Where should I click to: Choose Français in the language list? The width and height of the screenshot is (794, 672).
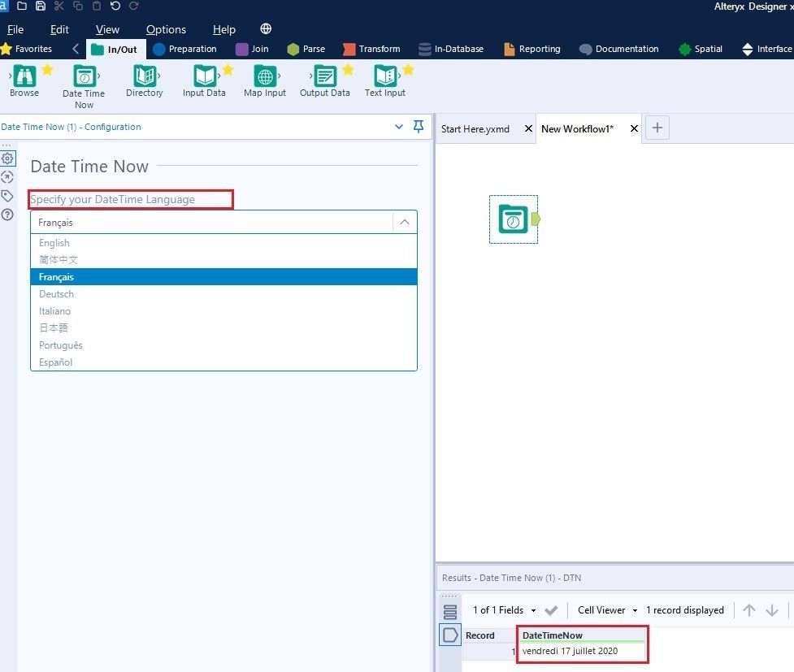[x=223, y=277]
